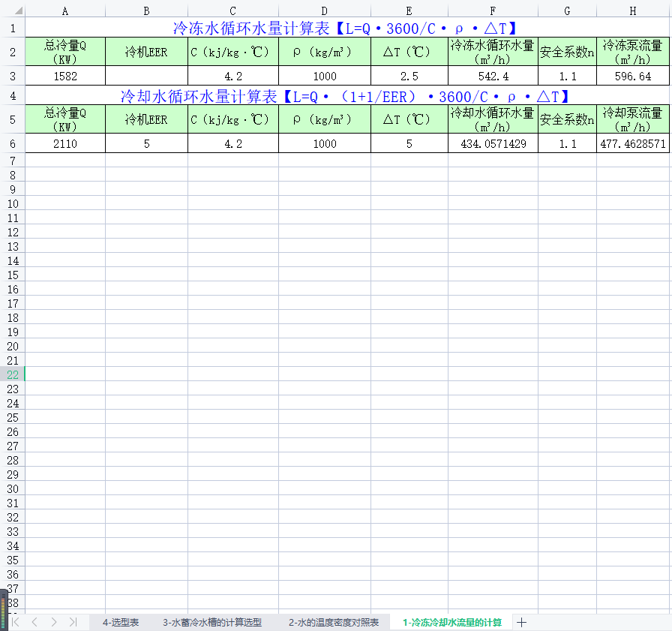Image resolution: width=672 pixels, height=631 pixels.
Task: Select the empty 冷机EER cell in row 3
Action: click(x=146, y=77)
